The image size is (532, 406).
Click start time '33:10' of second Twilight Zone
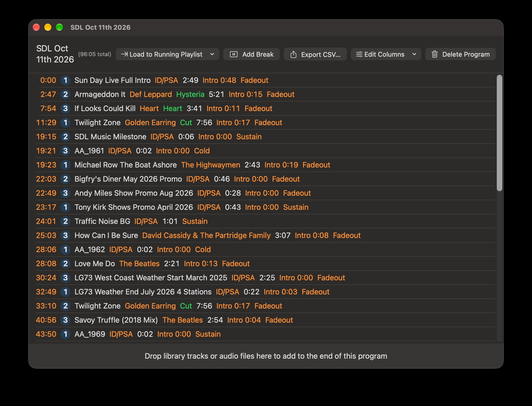pos(46,306)
